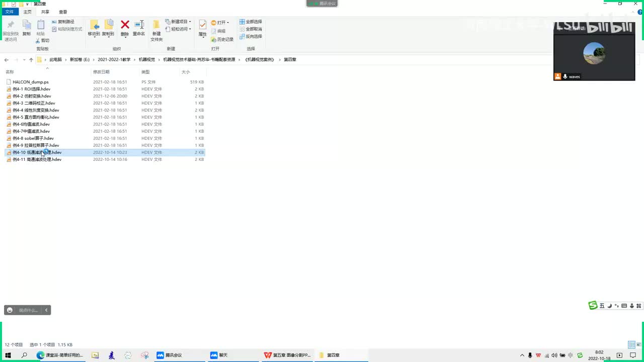The width and height of the screenshot is (644, 362).
Task: Create a New folder (新建文件夹)
Action: click(x=156, y=30)
